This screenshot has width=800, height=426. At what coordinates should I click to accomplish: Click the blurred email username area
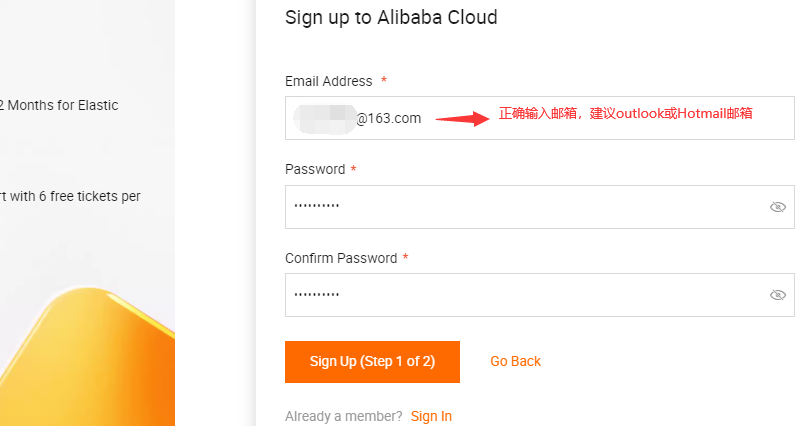[324, 119]
